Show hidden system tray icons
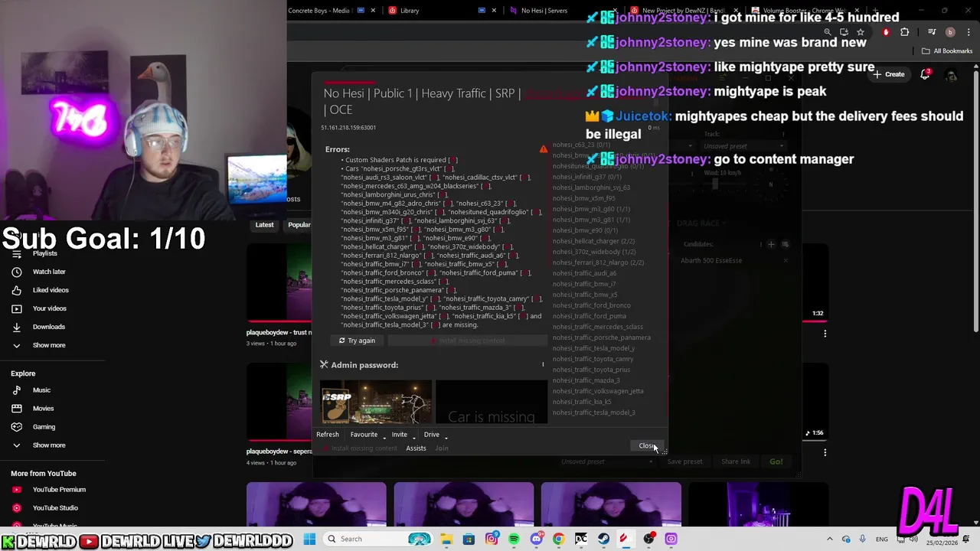The height and width of the screenshot is (551, 980). [x=830, y=539]
